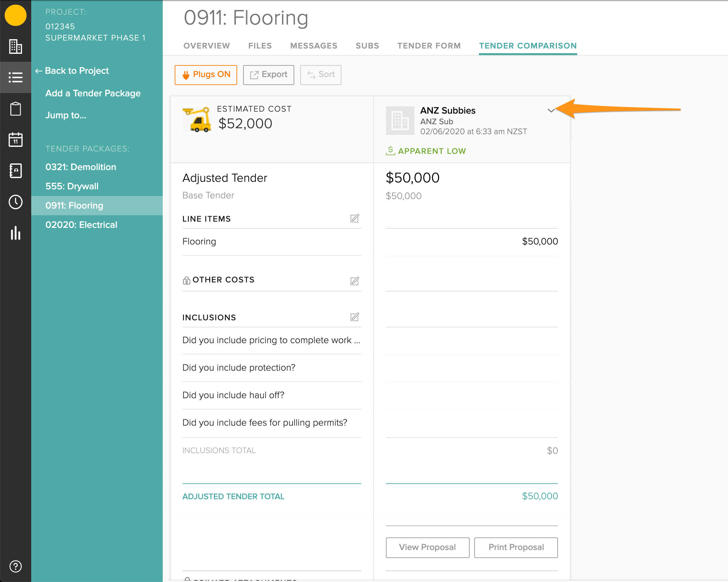Click the Print Proposal button
This screenshot has height=582, width=728.
[x=516, y=547]
